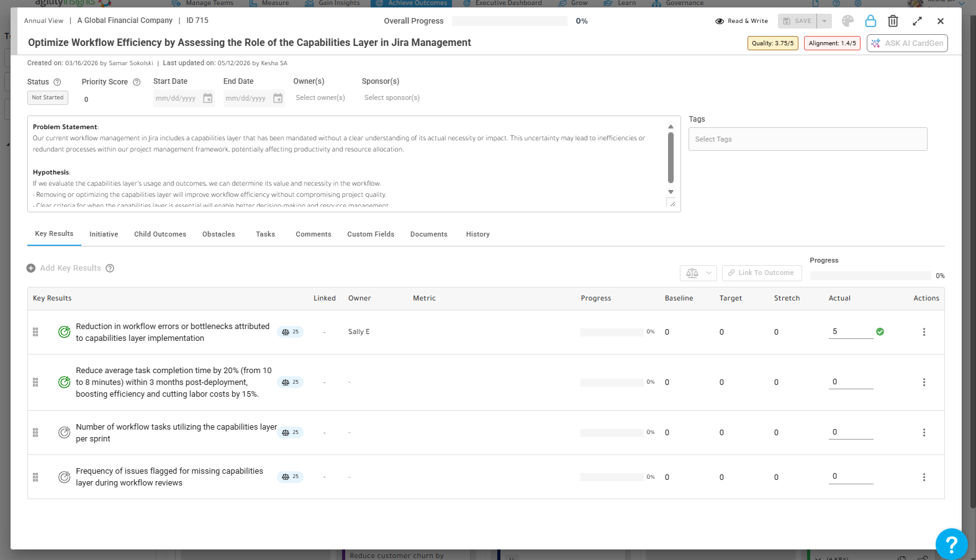Click target icon for Frequency of issues flagged
The width and height of the screenshot is (976, 560).
point(64,477)
